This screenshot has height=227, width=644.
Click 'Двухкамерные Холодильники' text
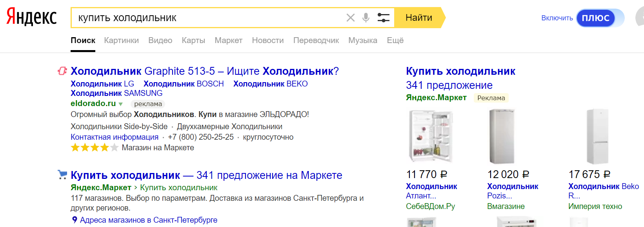click(x=230, y=126)
